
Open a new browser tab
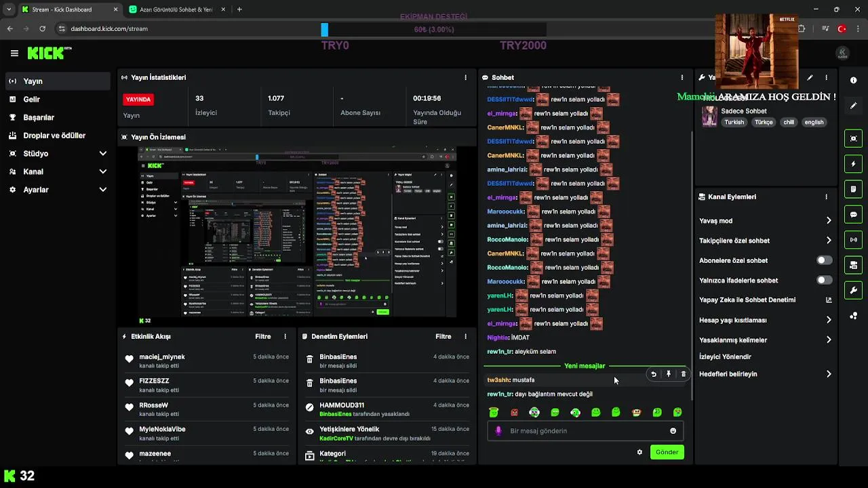pyautogui.click(x=239, y=9)
